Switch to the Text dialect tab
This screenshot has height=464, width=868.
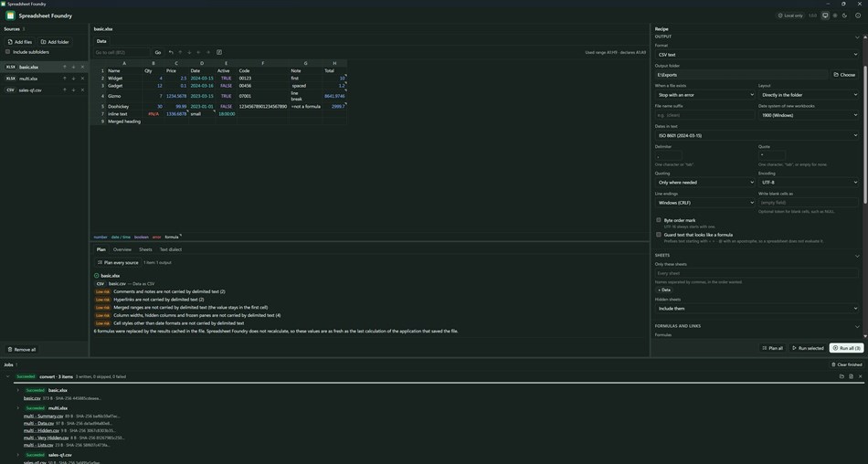pyautogui.click(x=171, y=249)
